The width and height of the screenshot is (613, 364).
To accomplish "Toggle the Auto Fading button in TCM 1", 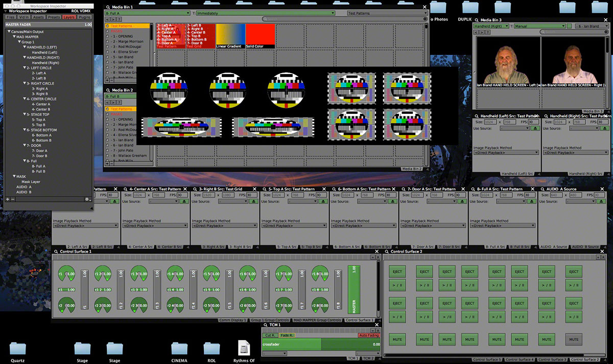I will 368,335.
